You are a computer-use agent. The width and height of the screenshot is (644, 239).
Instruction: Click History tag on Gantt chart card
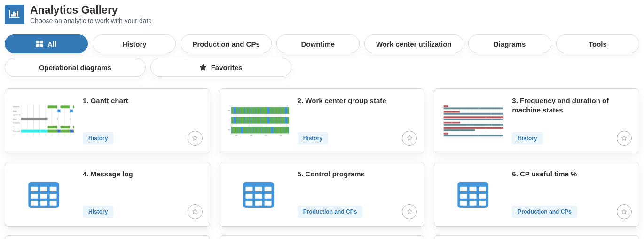click(x=98, y=138)
